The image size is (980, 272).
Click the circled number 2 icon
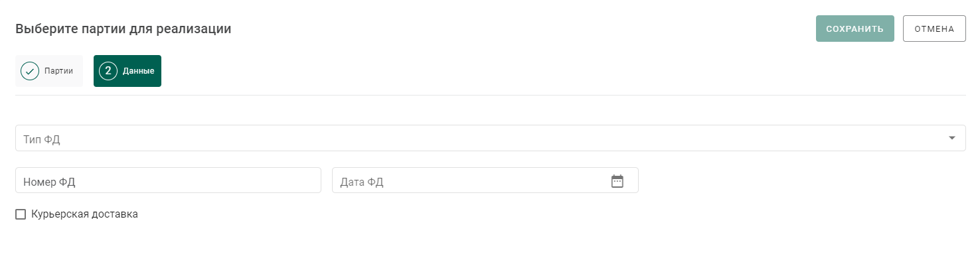[108, 71]
